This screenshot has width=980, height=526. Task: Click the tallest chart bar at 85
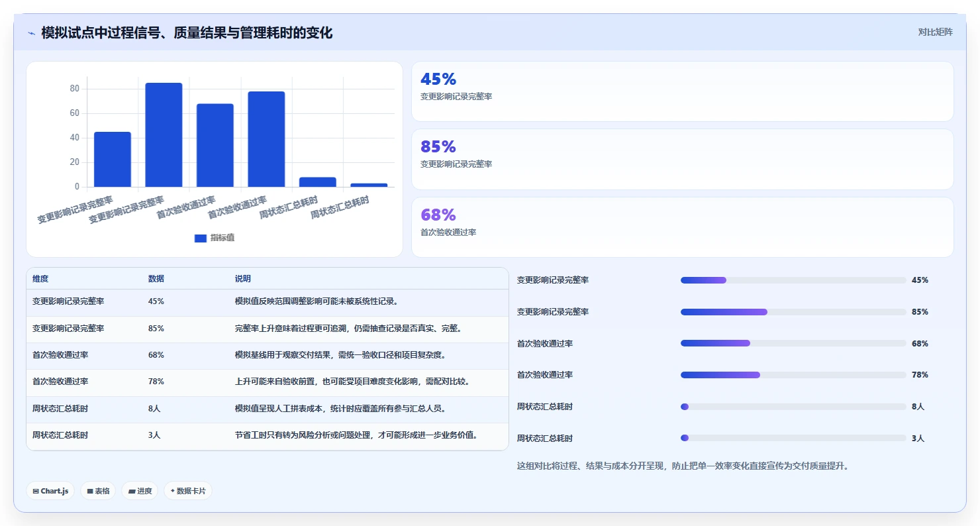pos(164,135)
